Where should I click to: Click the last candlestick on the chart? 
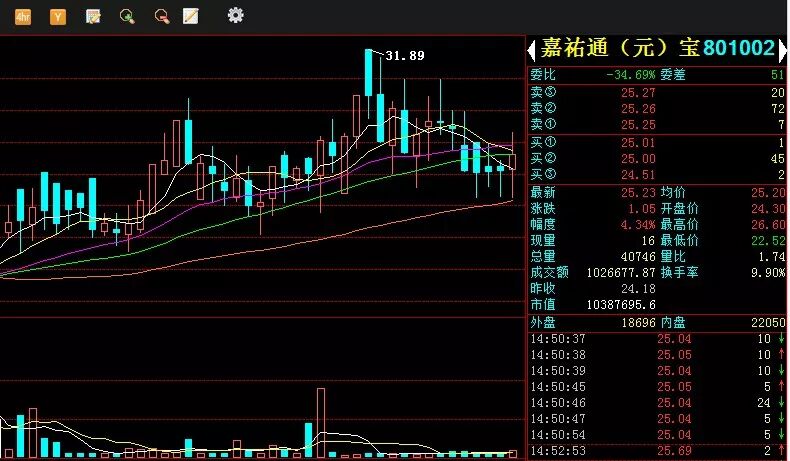(x=512, y=162)
